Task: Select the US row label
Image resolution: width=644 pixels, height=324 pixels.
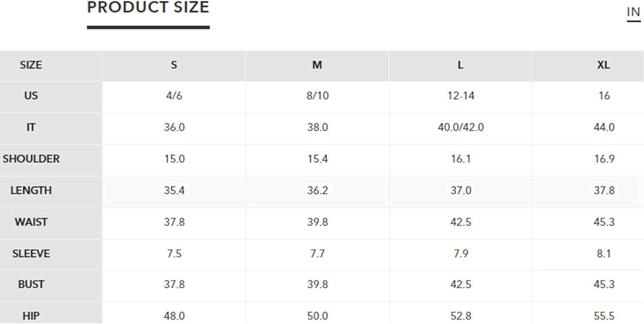Action: pos(31,96)
